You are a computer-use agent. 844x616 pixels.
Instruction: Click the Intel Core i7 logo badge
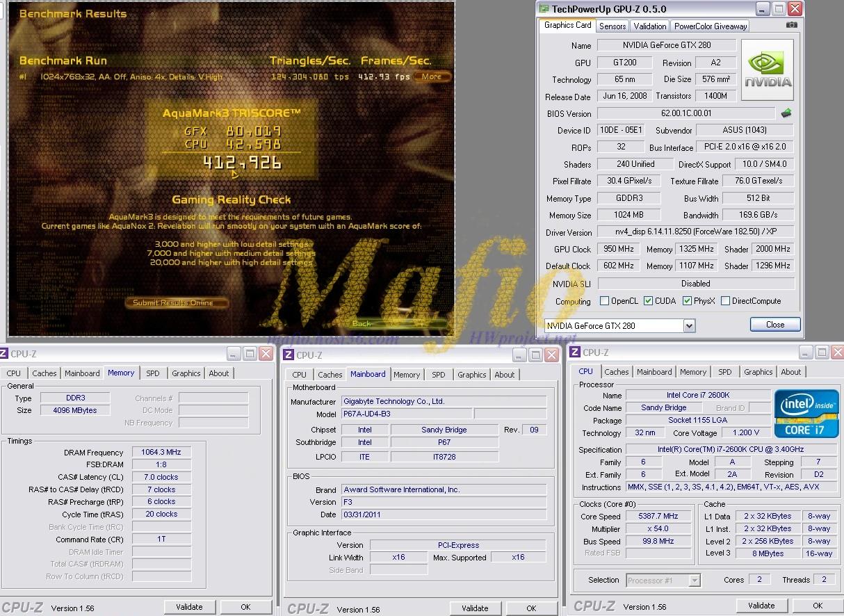[x=807, y=415]
